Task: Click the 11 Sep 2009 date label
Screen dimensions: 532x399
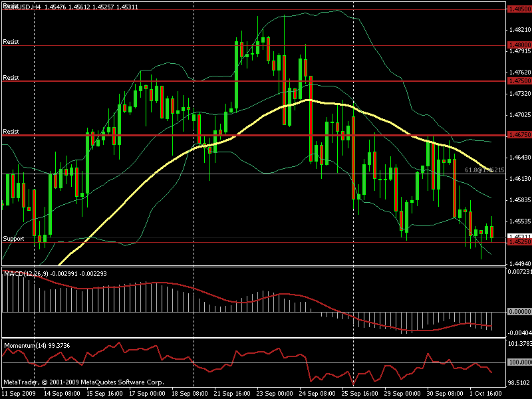Action: point(19,394)
